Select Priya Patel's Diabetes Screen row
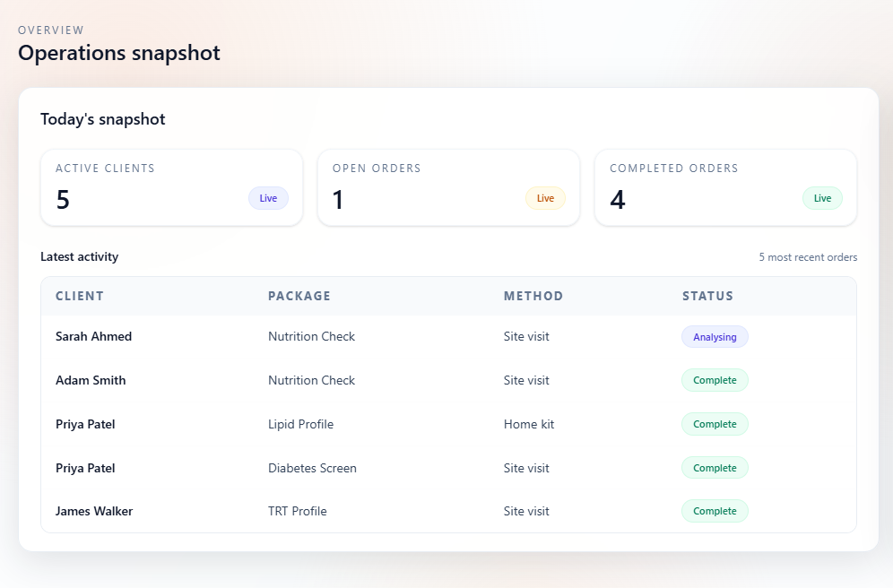893x588 pixels. tap(359, 468)
